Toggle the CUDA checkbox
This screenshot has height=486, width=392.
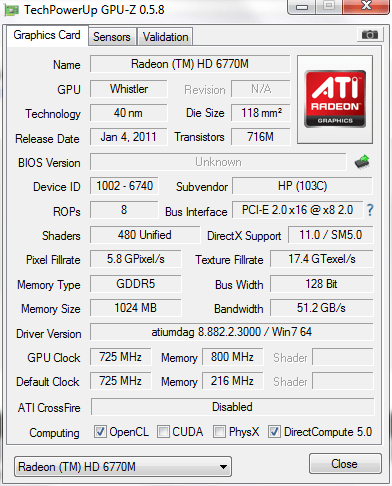tap(163, 432)
